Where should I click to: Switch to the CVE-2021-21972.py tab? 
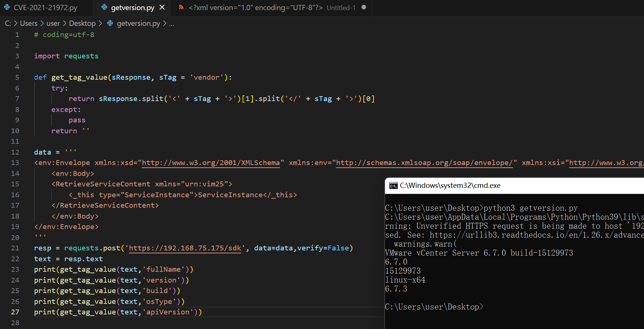[45, 7]
